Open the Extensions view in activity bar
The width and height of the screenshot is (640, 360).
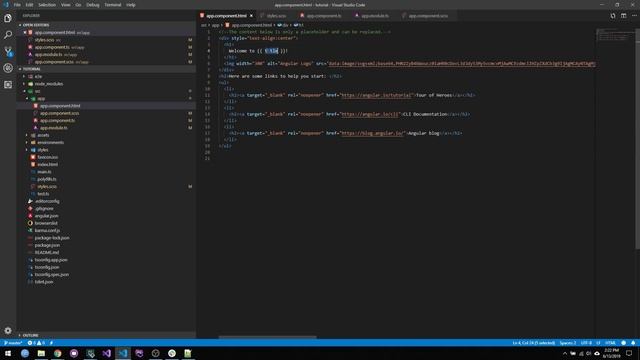[x=8, y=84]
